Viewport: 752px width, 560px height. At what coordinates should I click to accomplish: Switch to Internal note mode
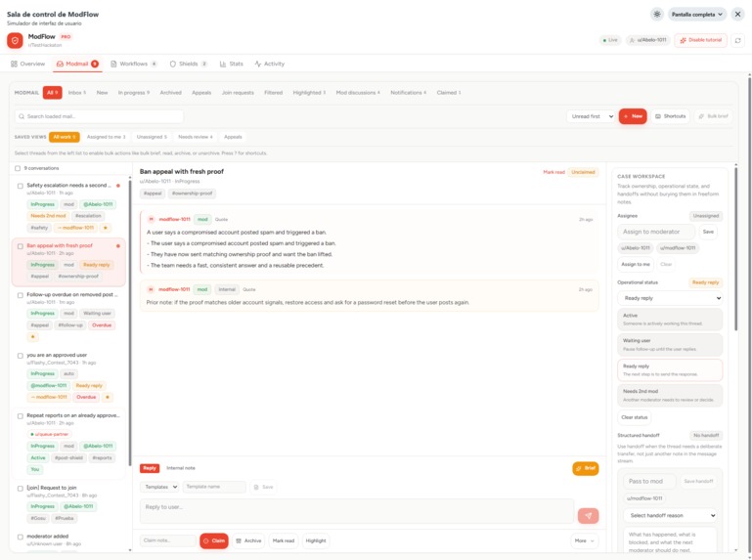(x=181, y=468)
